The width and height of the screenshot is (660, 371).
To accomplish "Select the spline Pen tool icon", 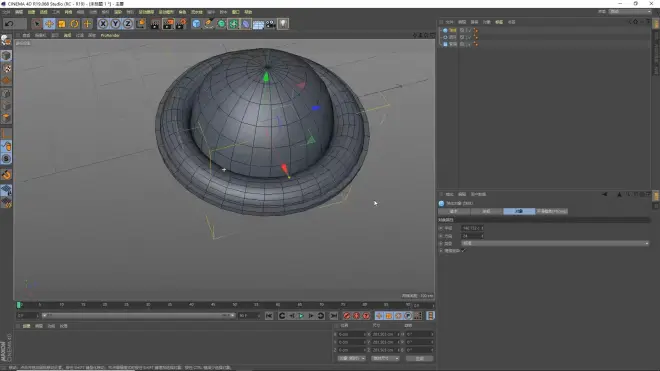I will [x=209, y=24].
